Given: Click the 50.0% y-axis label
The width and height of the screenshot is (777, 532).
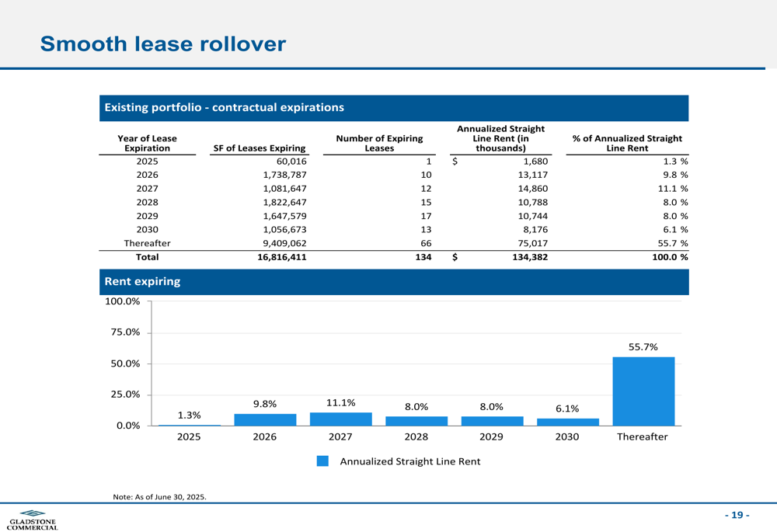Looking at the screenshot, I should click(125, 363).
